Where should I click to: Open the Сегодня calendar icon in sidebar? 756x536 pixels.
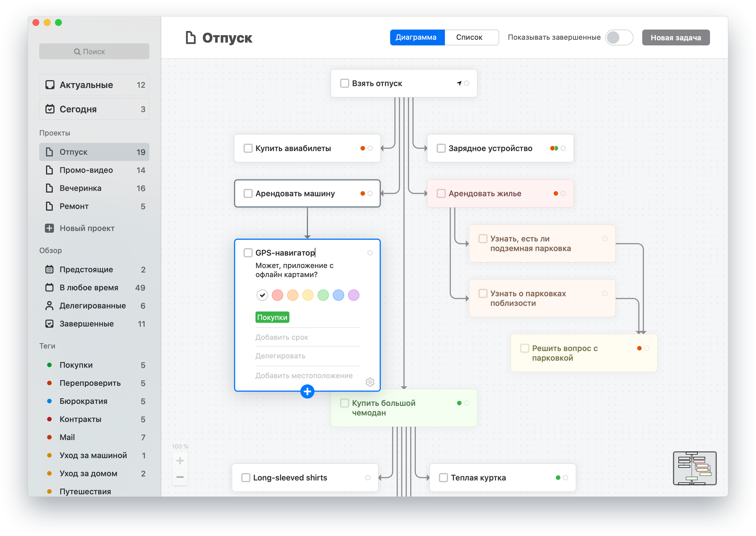(x=50, y=109)
